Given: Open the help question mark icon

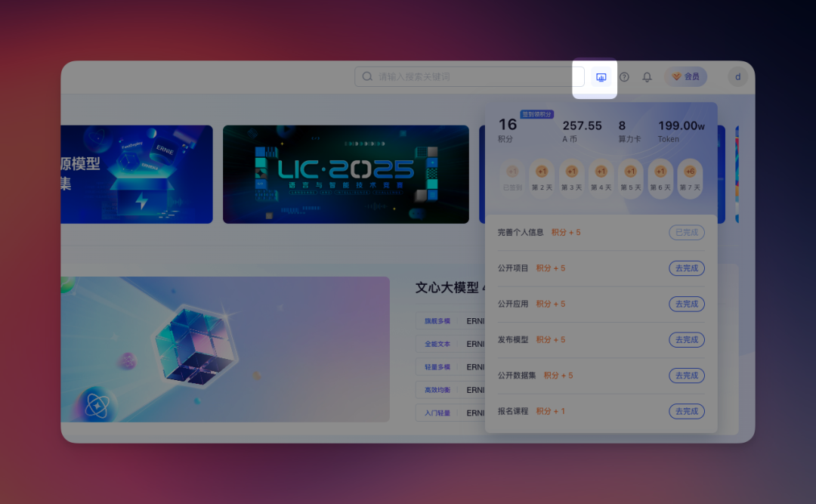Looking at the screenshot, I should point(624,77).
